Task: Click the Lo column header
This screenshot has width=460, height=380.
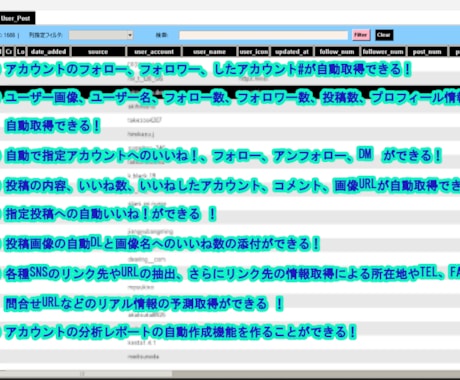Action: coord(21,52)
